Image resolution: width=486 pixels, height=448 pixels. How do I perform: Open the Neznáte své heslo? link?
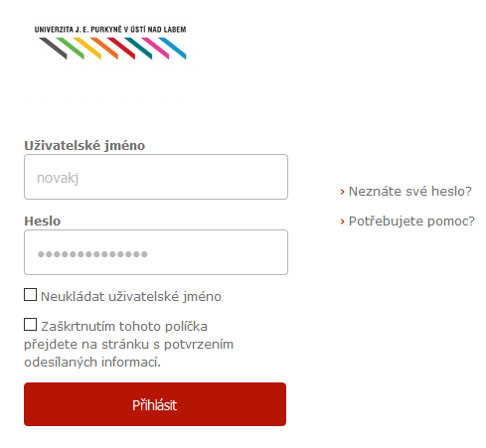[x=410, y=192]
